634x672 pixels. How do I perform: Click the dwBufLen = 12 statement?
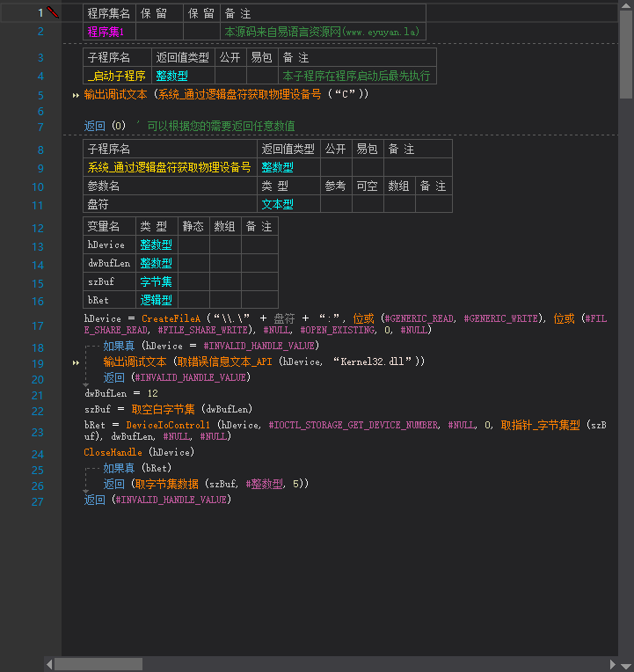tap(121, 393)
